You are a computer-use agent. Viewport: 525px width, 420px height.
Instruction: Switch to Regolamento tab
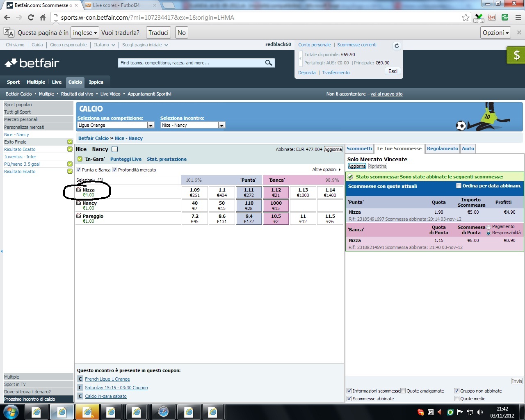(442, 148)
